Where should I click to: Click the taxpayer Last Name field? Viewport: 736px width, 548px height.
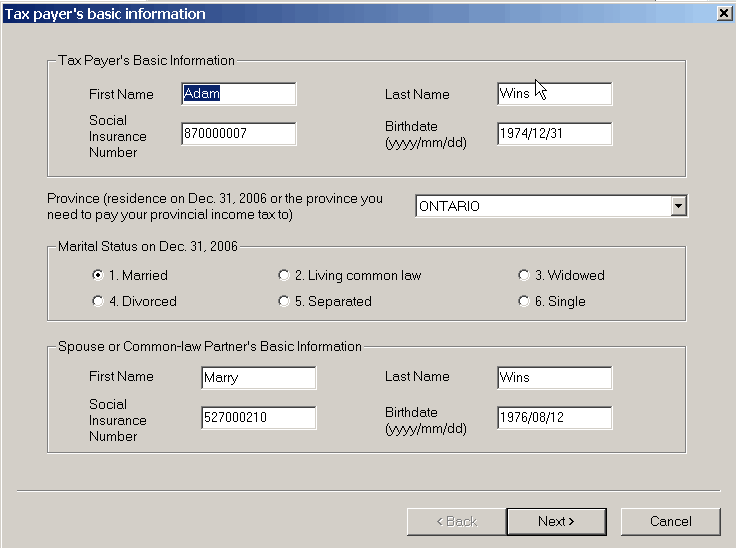(554, 94)
